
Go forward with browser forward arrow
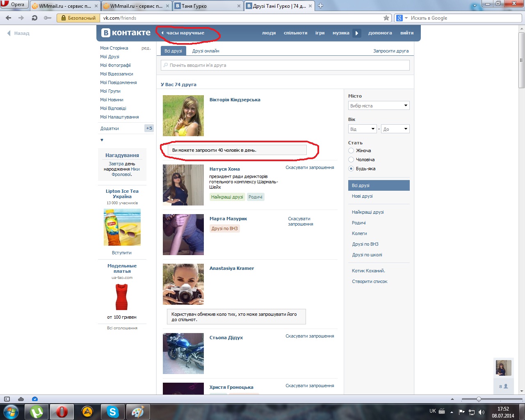point(21,18)
